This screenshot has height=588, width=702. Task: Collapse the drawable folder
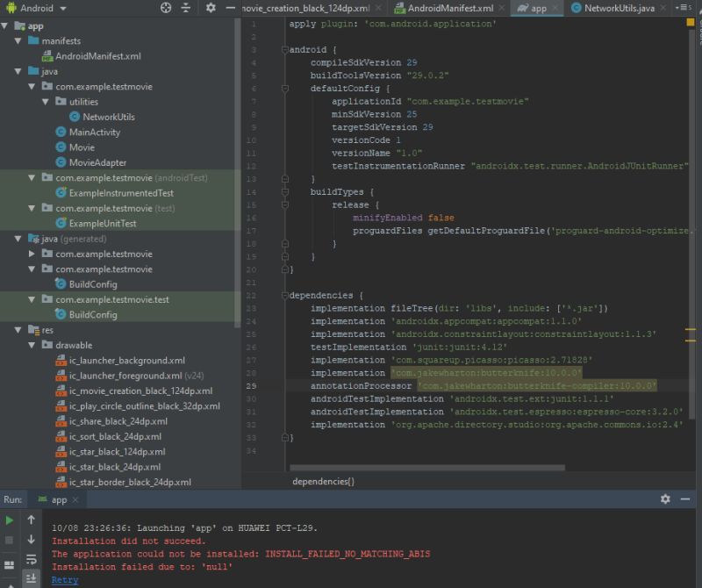[x=32, y=346]
